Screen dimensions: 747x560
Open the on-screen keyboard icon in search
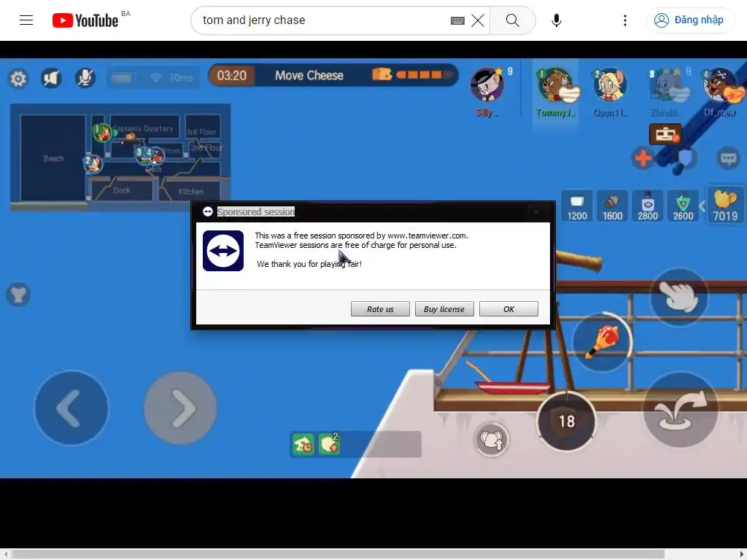tap(457, 20)
